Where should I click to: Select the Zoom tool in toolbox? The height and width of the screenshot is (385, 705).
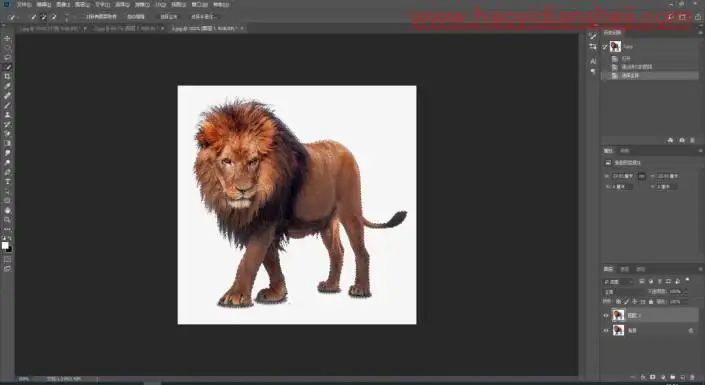point(7,220)
